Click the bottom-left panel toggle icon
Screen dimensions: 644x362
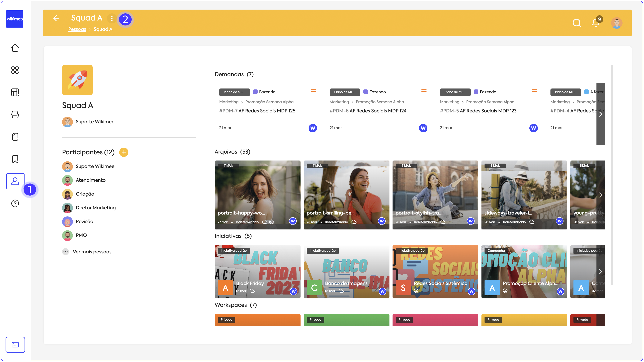coord(15,345)
